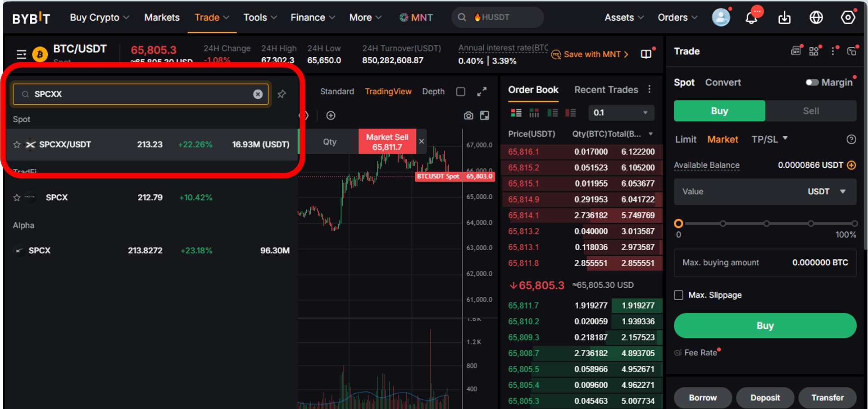The height and width of the screenshot is (409, 868).
Task: Toggle the checkbox next to Depth
Action: (460, 92)
